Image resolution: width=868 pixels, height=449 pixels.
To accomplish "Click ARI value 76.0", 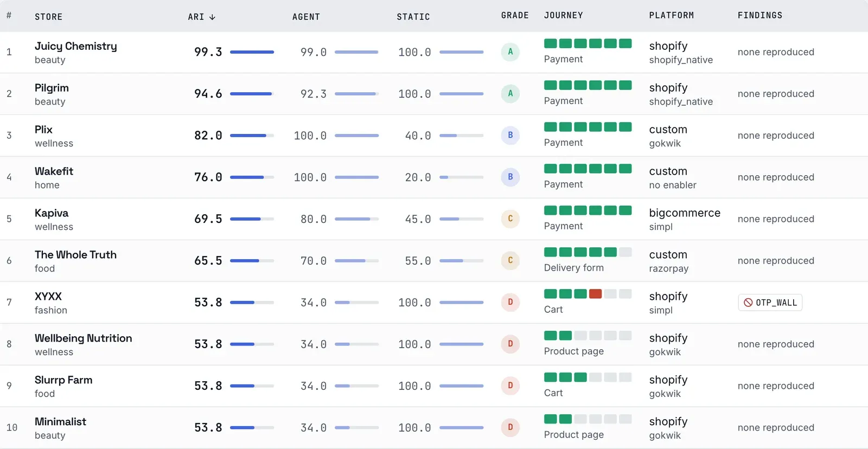I will pyautogui.click(x=208, y=177).
